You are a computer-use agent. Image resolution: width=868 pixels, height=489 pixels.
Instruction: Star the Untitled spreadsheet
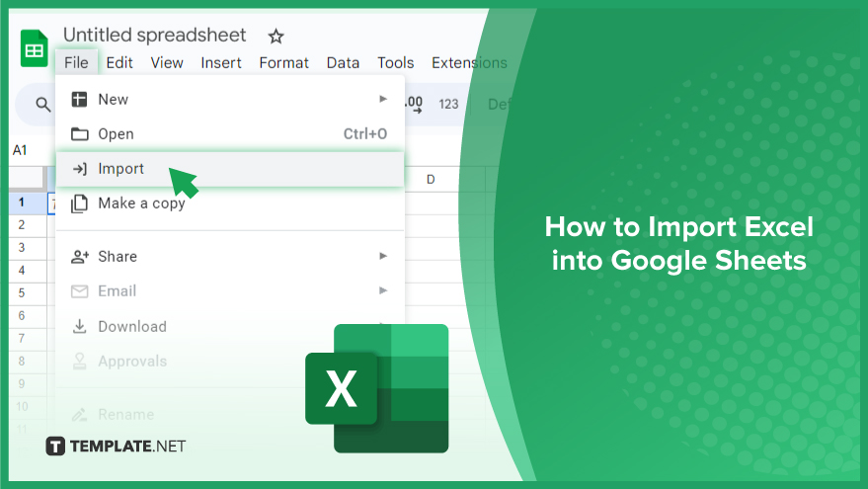[x=276, y=37]
